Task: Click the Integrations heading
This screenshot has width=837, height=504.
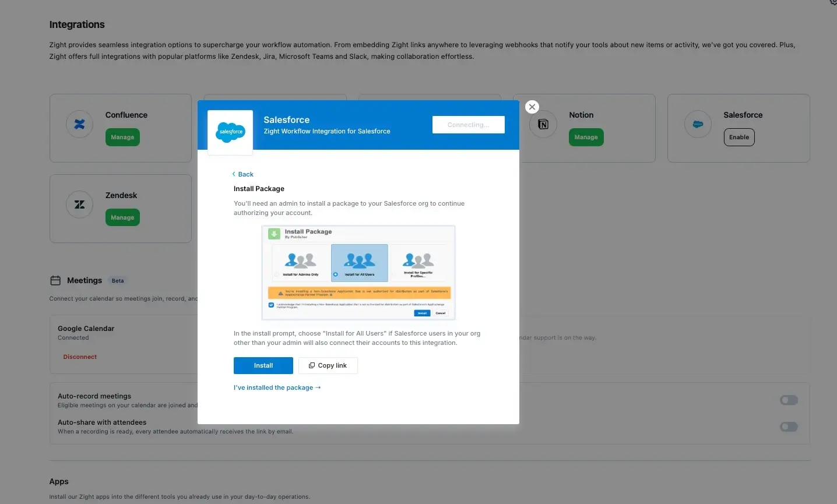Action: (77, 24)
